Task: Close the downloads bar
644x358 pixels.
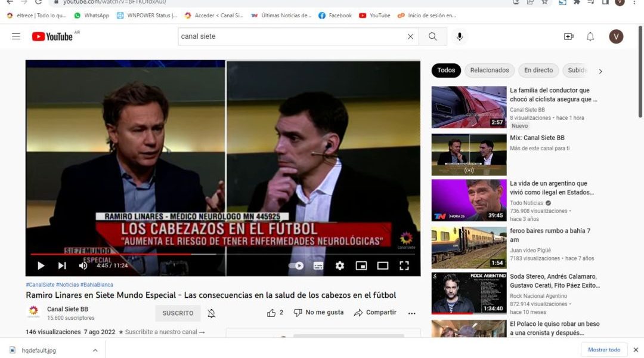Action: tap(636, 350)
